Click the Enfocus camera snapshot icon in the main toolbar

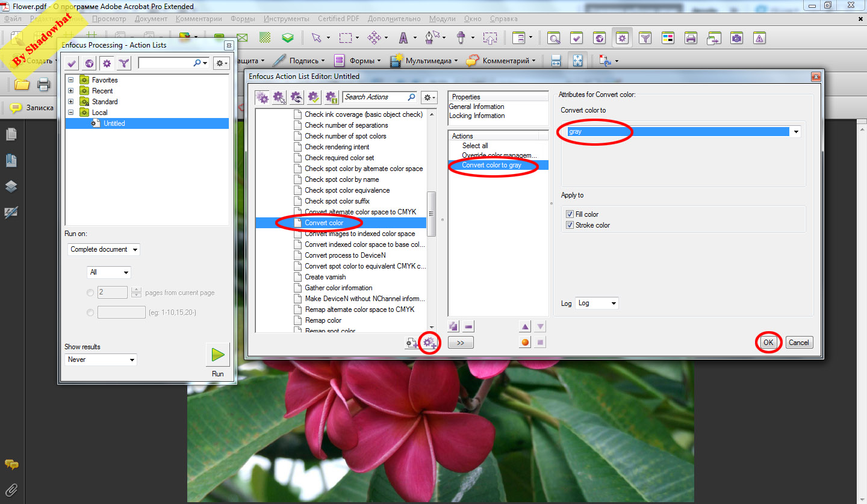coord(736,38)
